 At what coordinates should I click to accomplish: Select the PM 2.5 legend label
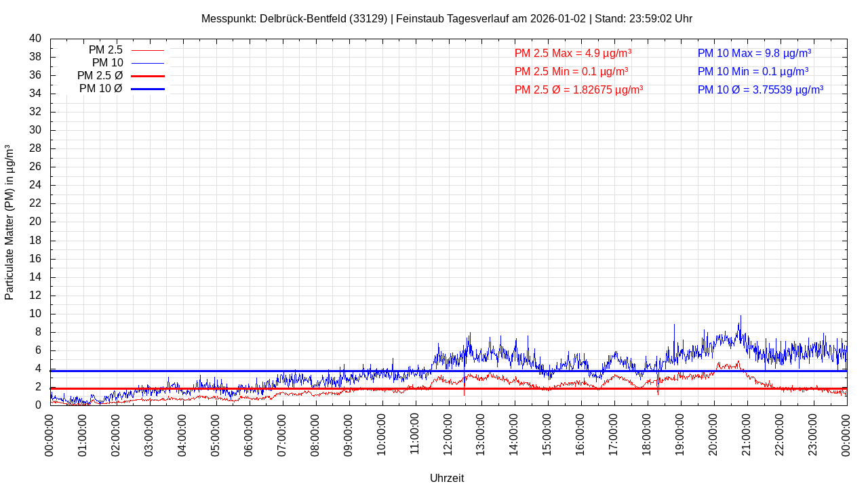[105, 49]
